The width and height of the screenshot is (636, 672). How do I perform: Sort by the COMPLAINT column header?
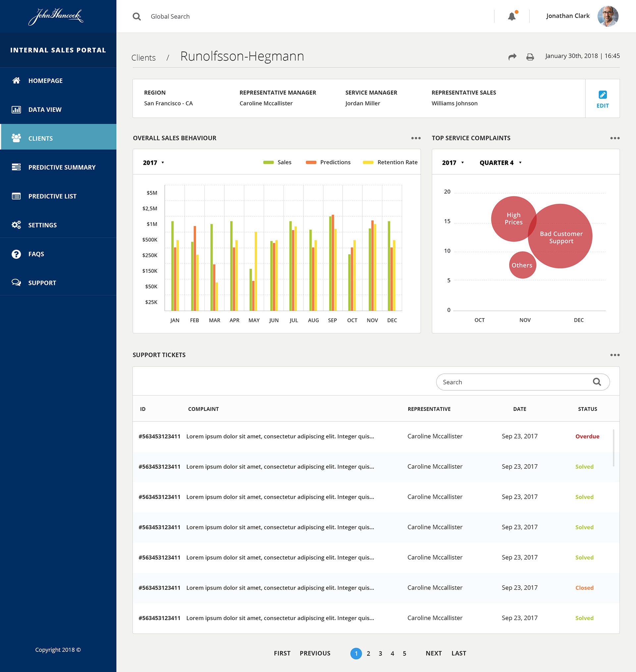pyautogui.click(x=203, y=409)
